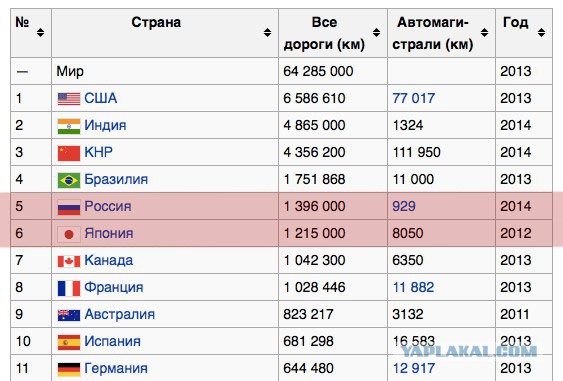The width and height of the screenshot is (563, 381).
Task: Click the India flag icon
Action: click(x=69, y=126)
